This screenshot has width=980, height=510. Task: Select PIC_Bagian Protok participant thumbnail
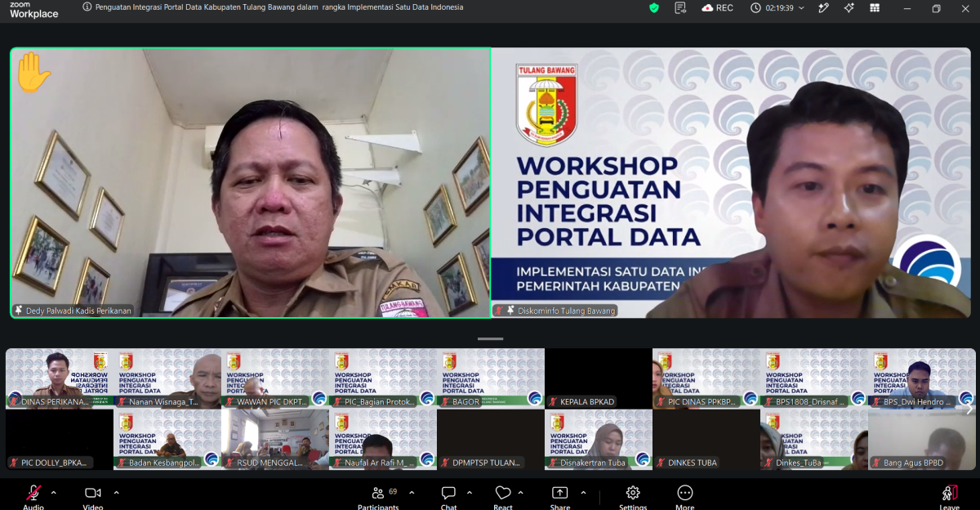383,378
